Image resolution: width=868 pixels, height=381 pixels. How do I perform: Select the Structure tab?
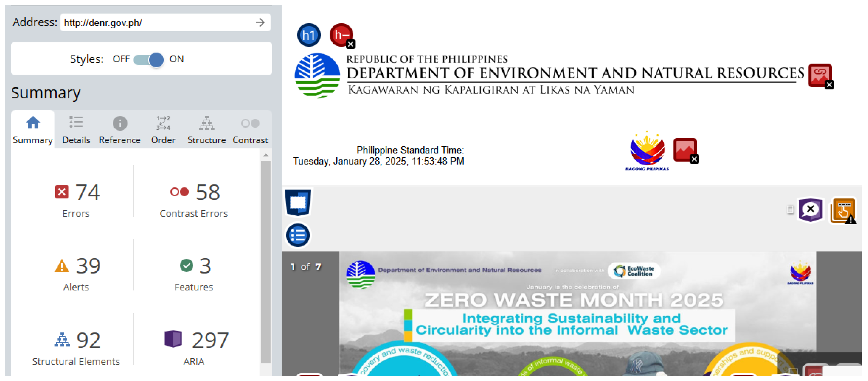[207, 130]
